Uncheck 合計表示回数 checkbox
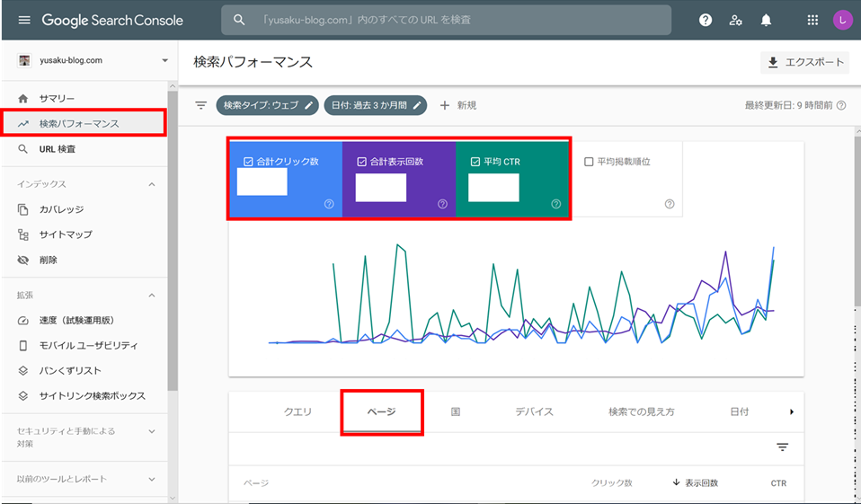Viewport: 861px width, 504px height. point(362,162)
